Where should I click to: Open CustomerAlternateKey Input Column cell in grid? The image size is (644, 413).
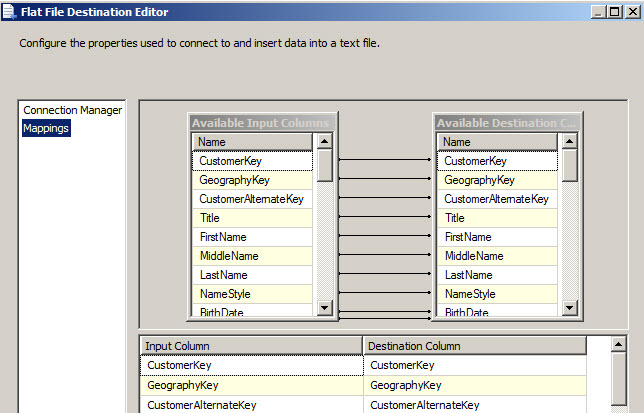250,405
